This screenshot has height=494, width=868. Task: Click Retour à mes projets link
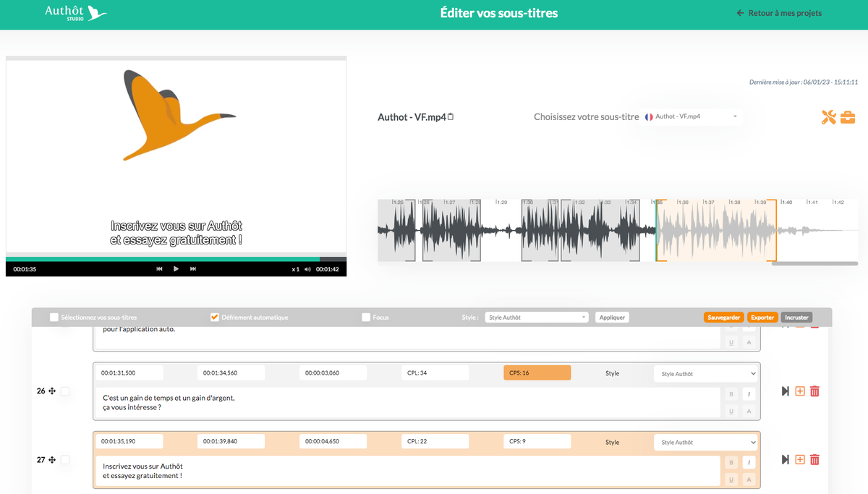[779, 13]
